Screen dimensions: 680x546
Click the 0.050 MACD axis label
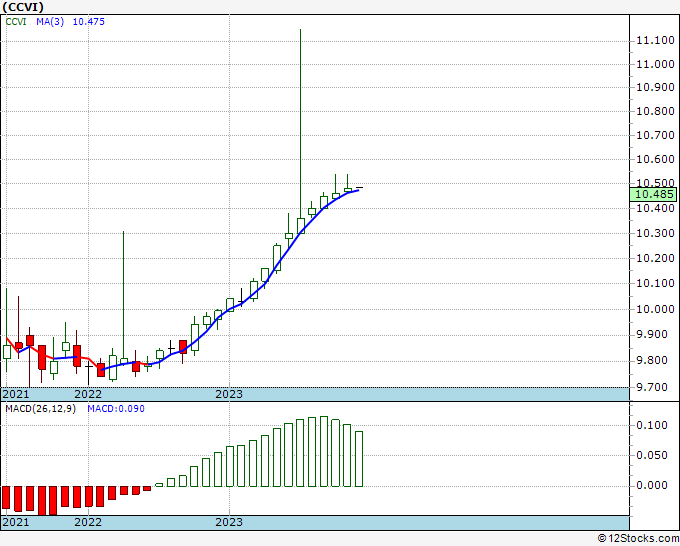point(652,455)
